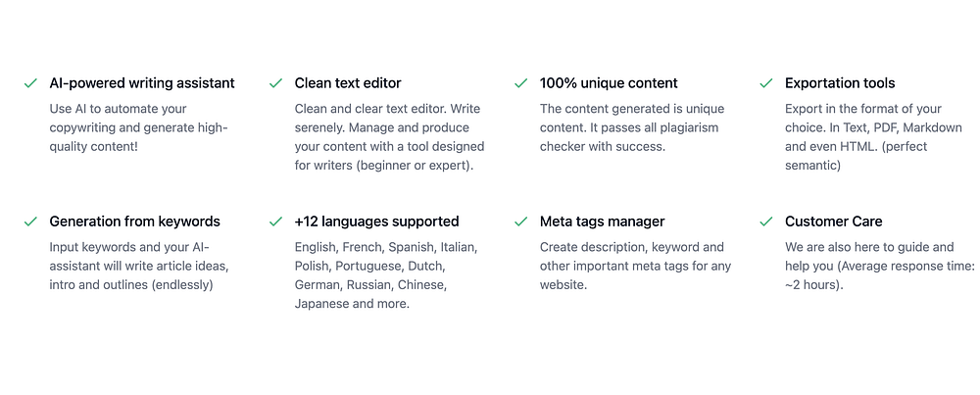980x395 pixels.
Task: Click the checkmark next to Clean text editor
Action: coord(275,83)
